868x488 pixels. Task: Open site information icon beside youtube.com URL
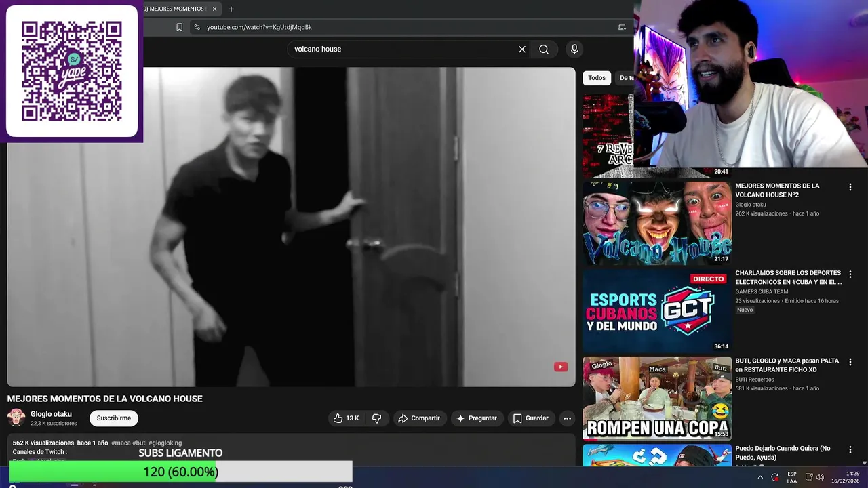coord(197,27)
